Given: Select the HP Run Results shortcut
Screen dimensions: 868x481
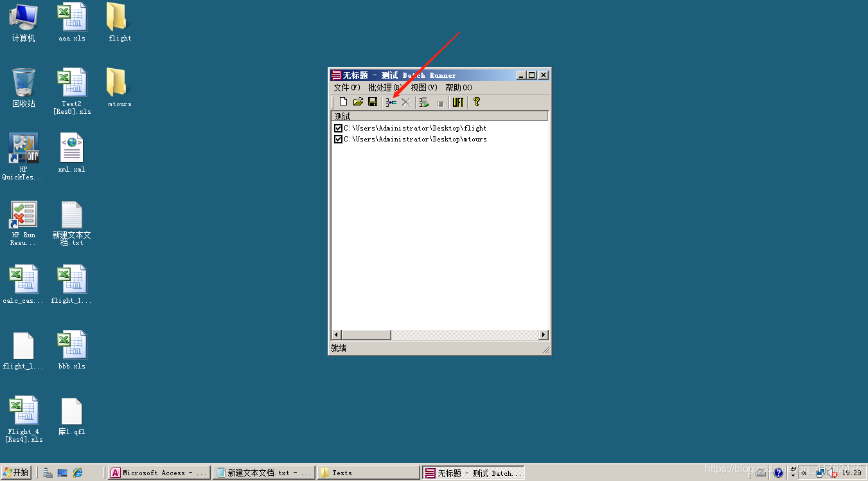Looking at the screenshot, I should [24, 223].
